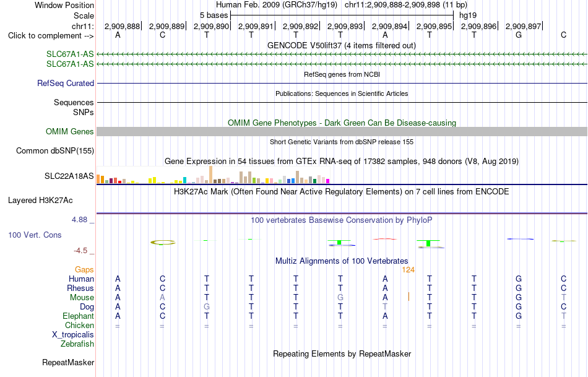Click the RepeatMasker track label
The height and width of the screenshot is (377, 588).
(68, 362)
